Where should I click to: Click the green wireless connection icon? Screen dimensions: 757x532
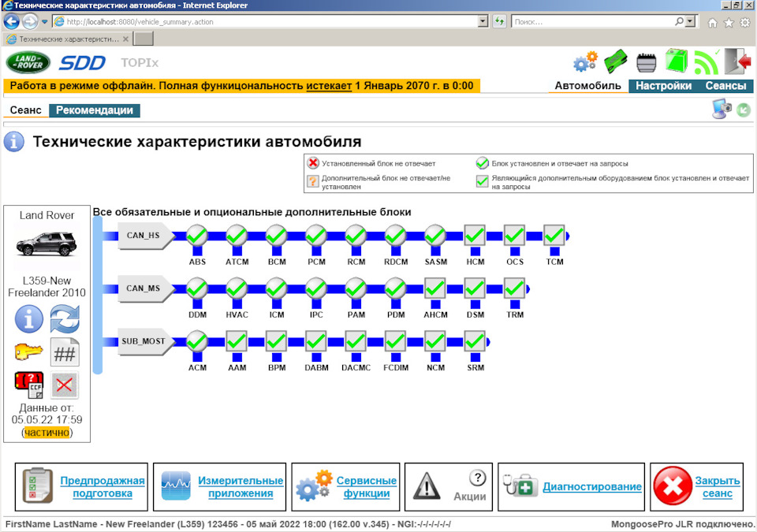(x=706, y=62)
